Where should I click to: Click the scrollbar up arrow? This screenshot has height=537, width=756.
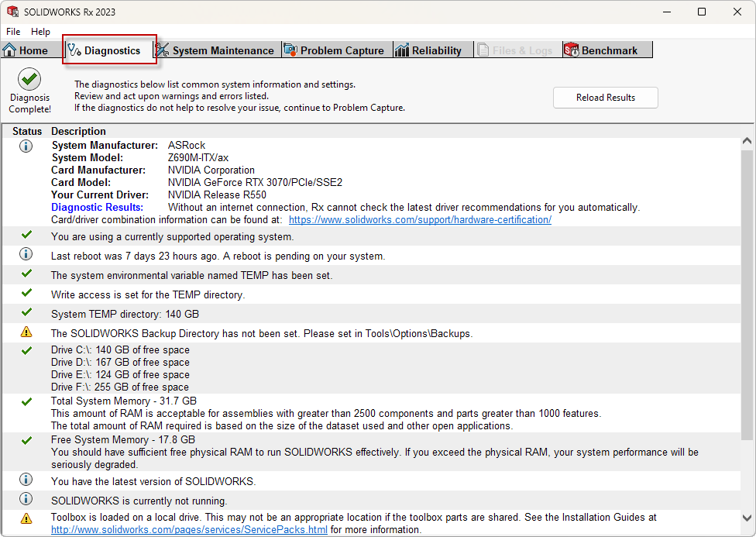pyautogui.click(x=747, y=142)
